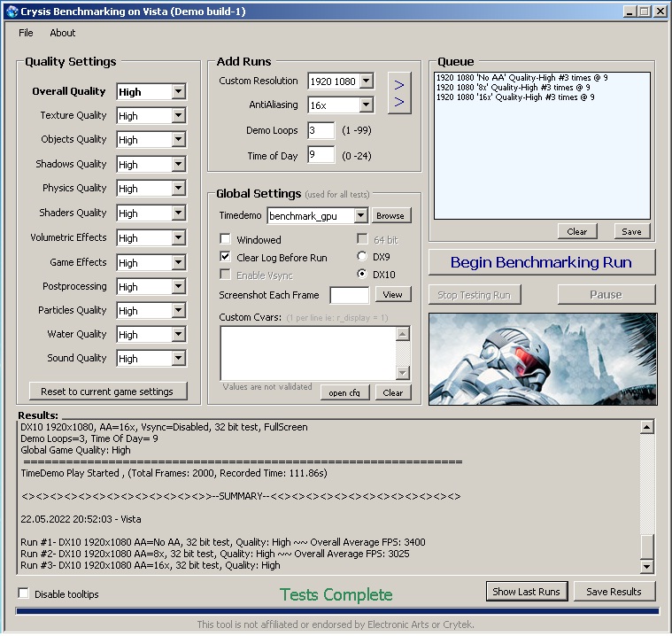Expand the Shaders Quality dropdown
The height and width of the screenshot is (636, 672).
(x=178, y=213)
